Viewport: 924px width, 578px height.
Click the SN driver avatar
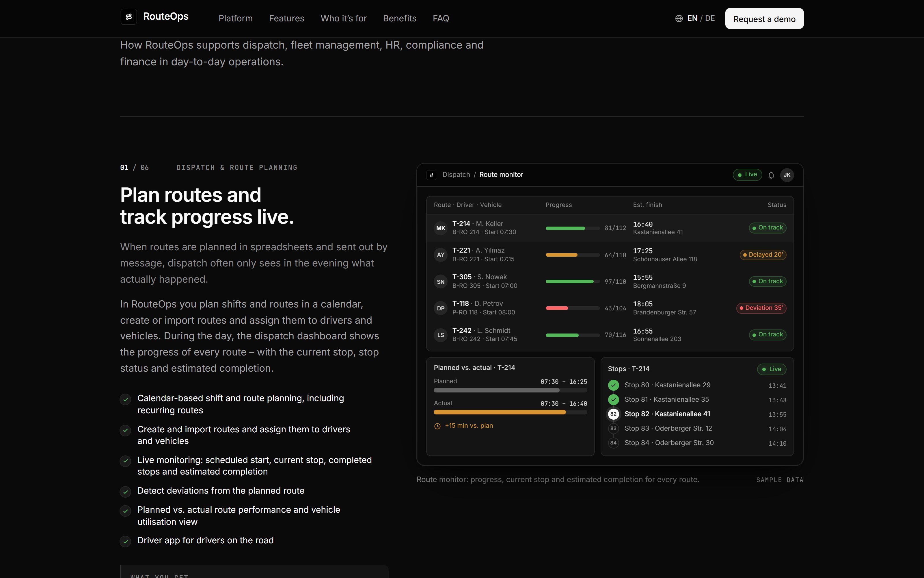(x=441, y=281)
